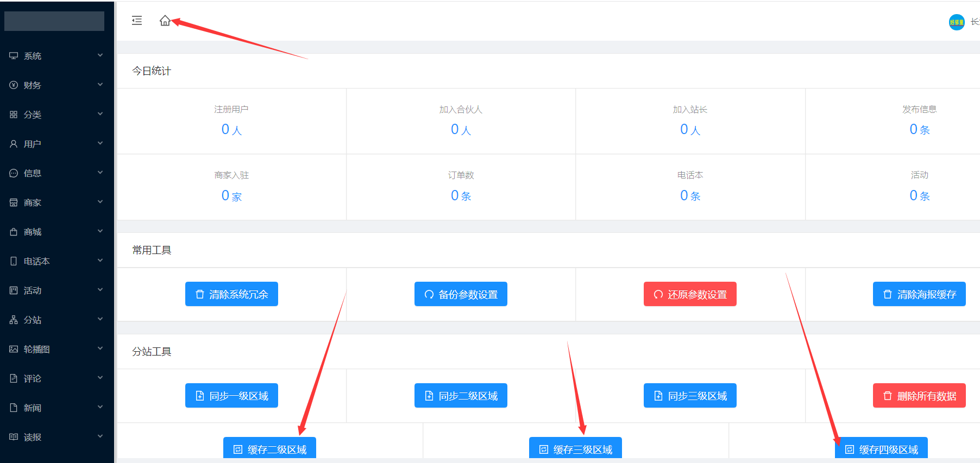980x463 pixels.
Task: Expand the 分站 menu chevron
Action: point(100,319)
